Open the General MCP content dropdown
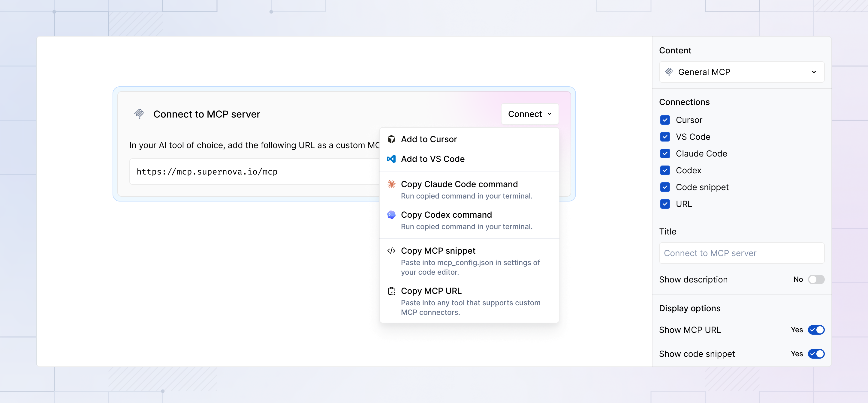 tap(742, 72)
